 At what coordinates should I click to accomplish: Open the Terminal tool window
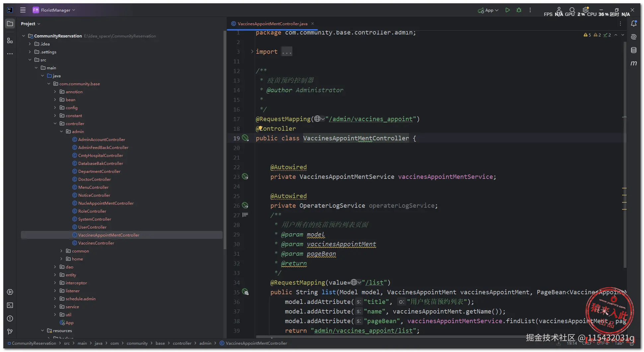coord(10,305)
